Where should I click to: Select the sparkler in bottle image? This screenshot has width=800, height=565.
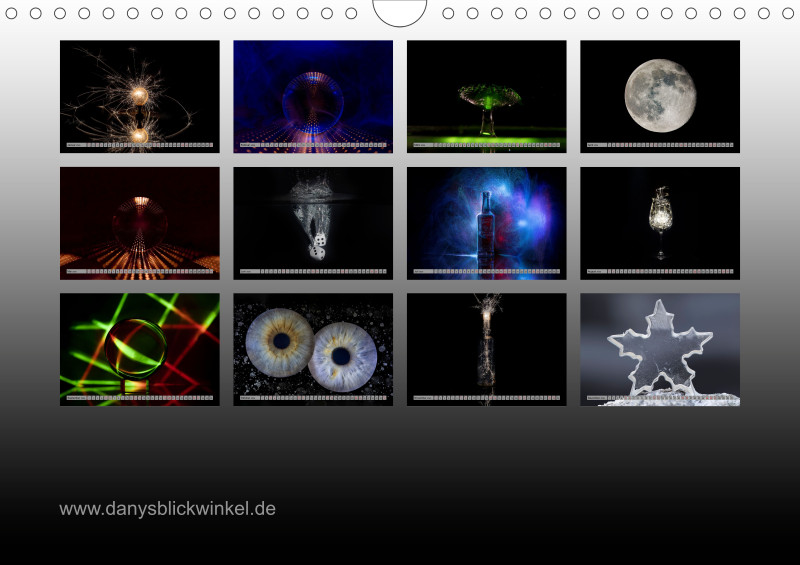click(x=486, y=345)
